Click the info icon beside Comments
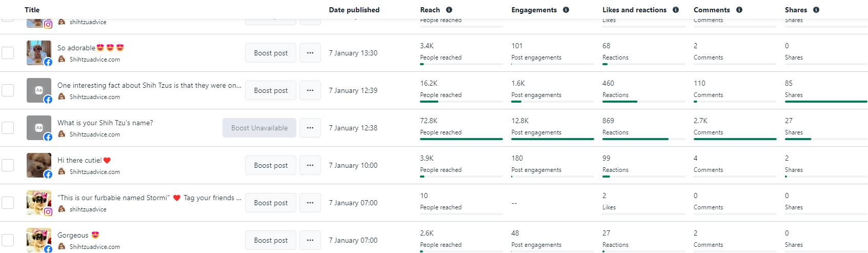The image size is (868, 253). pyautogui.click(x=739, y=10)
